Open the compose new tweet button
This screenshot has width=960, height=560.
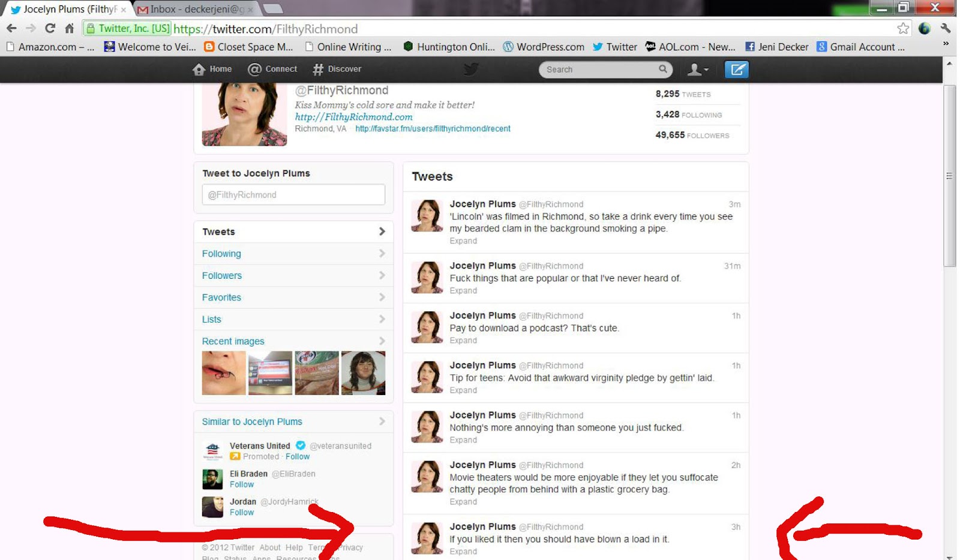click(737, 70)
